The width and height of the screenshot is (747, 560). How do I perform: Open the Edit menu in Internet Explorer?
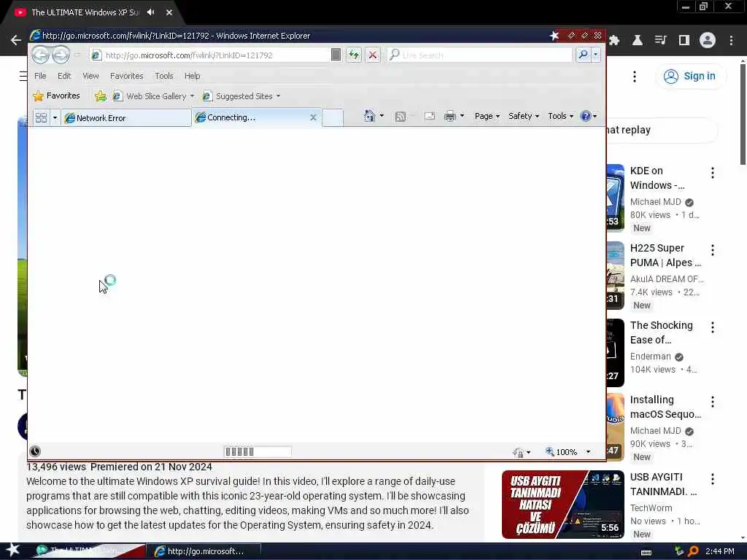(64, 76)
